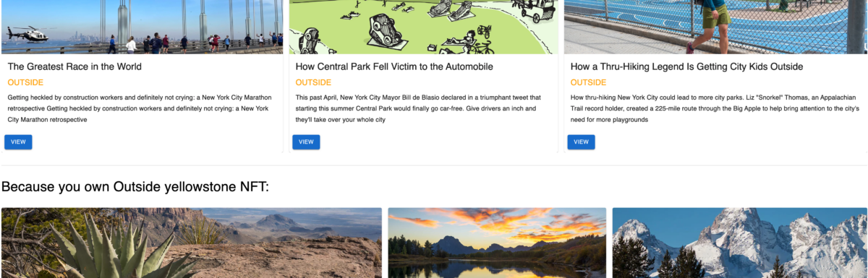Click 'Because you own Outside yellowstone NFT' heading
The height and width of the screenshot is (278, 868).
click(135, 187)
